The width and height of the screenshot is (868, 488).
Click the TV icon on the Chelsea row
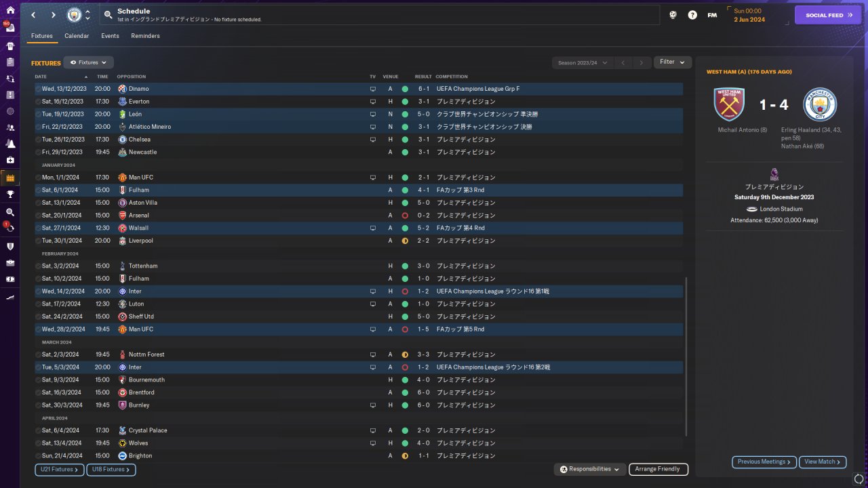tap(372, 140)
